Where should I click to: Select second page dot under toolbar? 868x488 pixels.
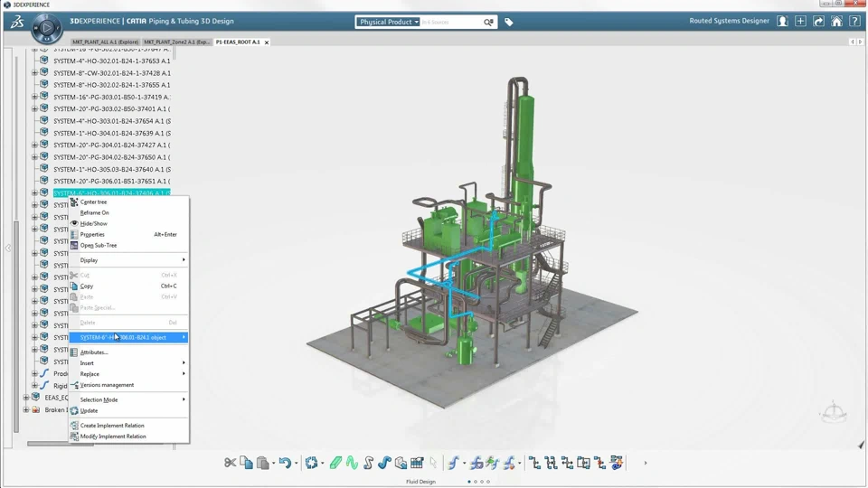[476, 482]
